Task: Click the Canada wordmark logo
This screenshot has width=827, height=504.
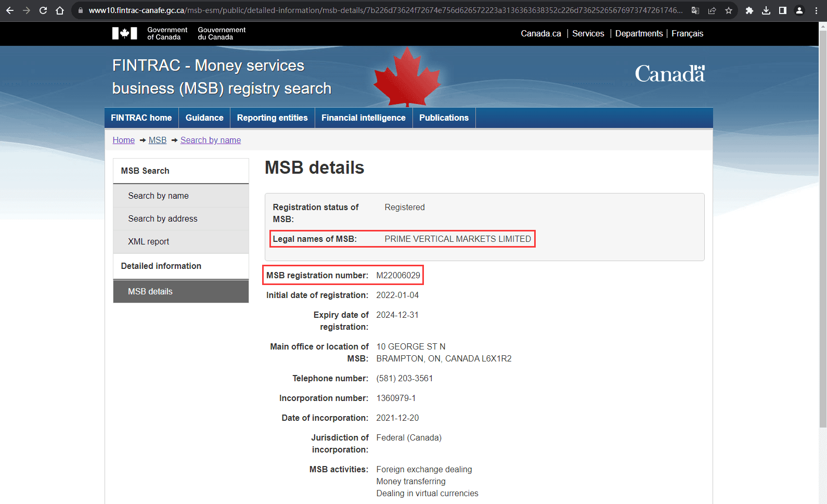Action: [x=670, y=74]
